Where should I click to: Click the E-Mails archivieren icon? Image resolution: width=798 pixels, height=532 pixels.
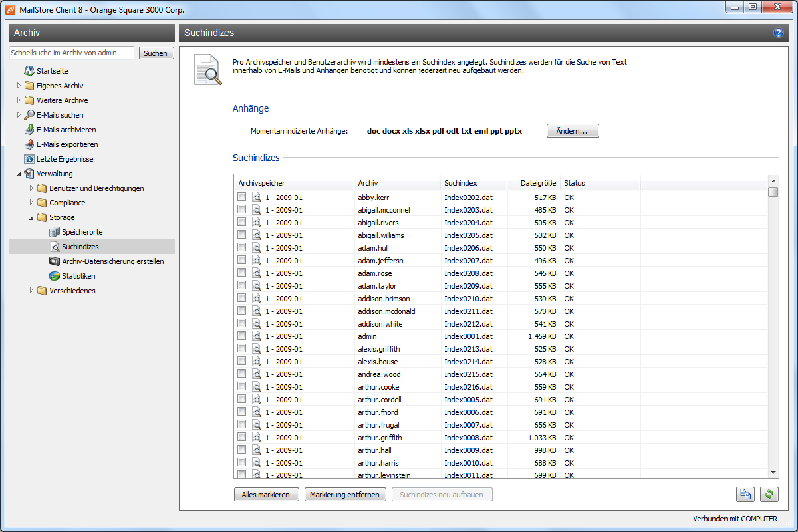pyautogui.click(x=29, y=130)
